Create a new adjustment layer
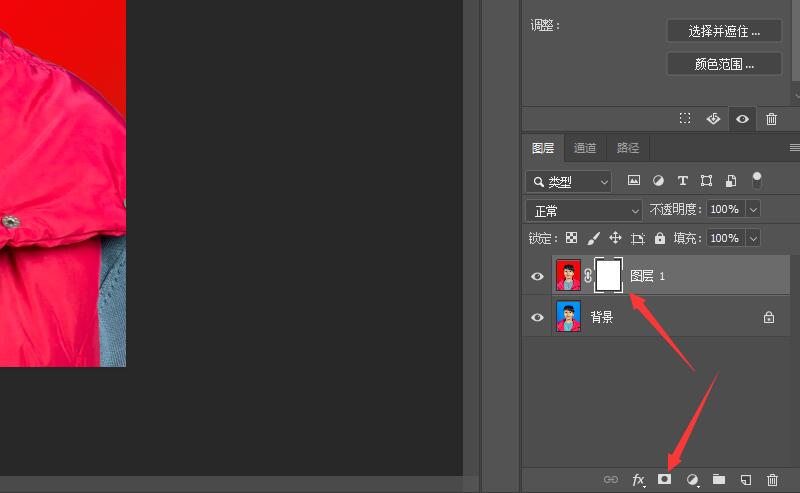 pyautogui.click(x=692, y=480)
